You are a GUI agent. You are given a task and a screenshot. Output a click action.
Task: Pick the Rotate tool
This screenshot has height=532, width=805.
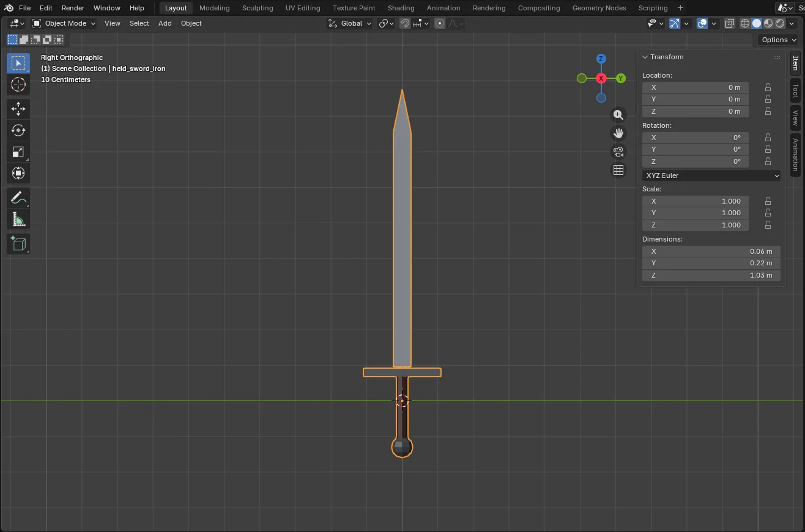(x=18, y=130)
